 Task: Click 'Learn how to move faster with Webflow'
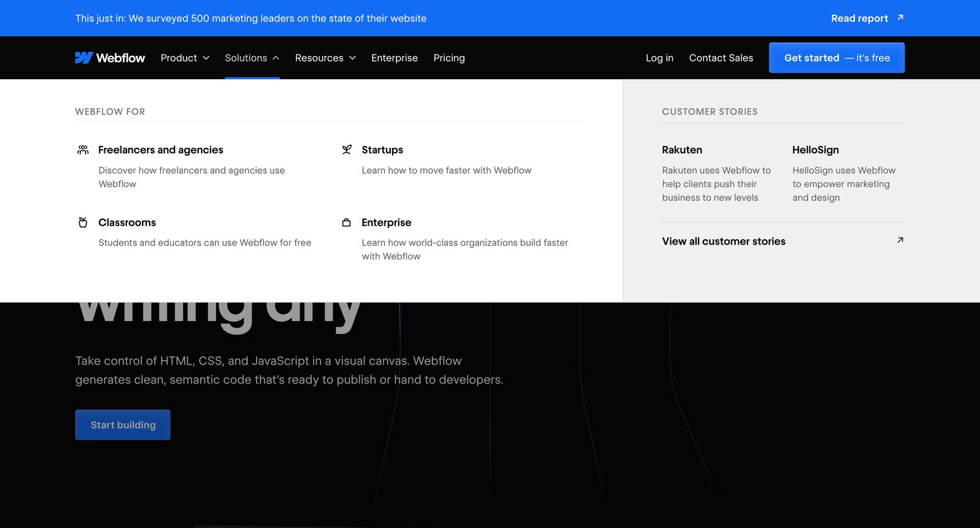coord(447,170)
